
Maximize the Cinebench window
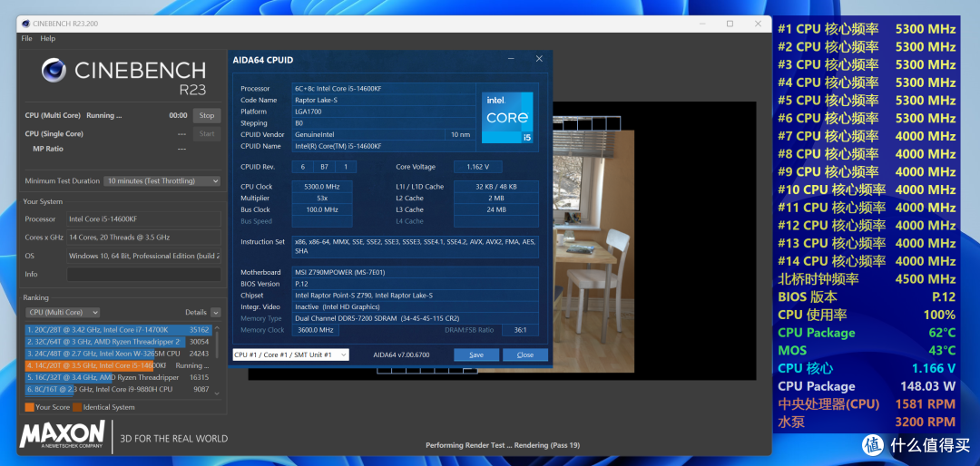[730, 24]
